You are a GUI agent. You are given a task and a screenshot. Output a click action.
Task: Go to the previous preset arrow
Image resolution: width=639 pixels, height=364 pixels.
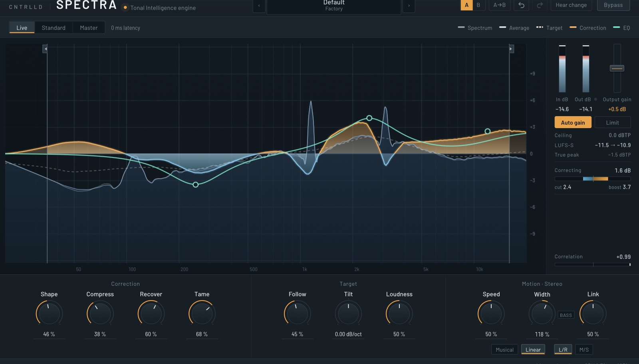pyautogui.click(x=259, y=6)
